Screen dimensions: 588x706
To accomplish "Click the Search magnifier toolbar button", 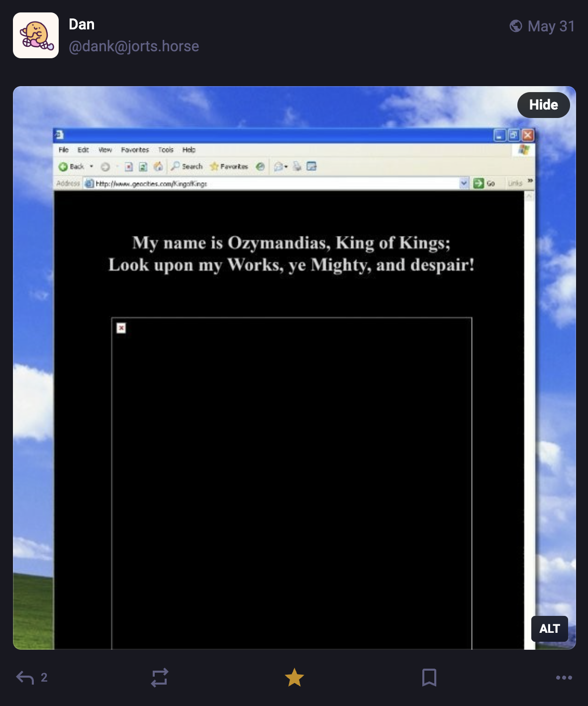I will [187, 166].
